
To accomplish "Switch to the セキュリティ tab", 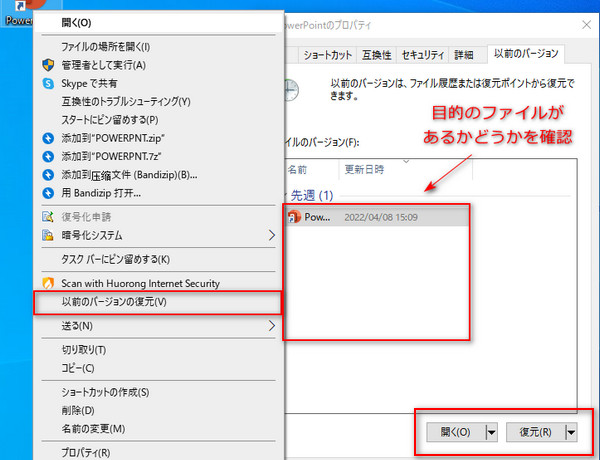I will pyautogui.click(x=422, y=55).
